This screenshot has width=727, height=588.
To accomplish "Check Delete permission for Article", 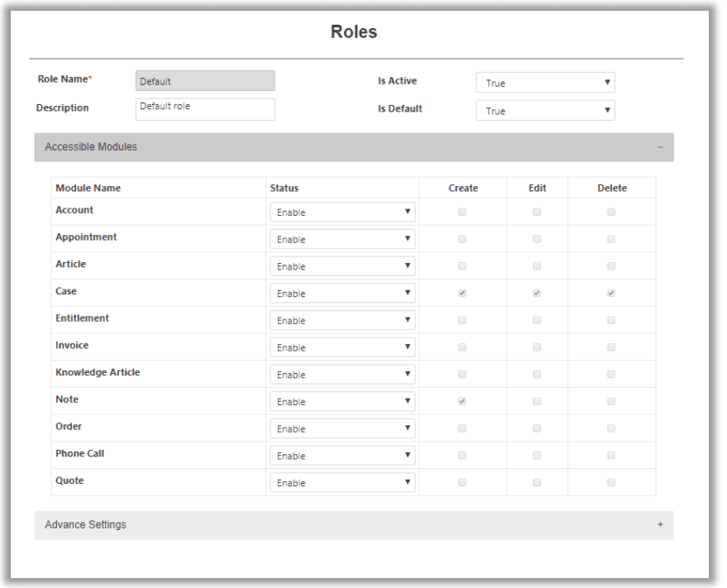I will pyautogui.click(x=611, y=266).
